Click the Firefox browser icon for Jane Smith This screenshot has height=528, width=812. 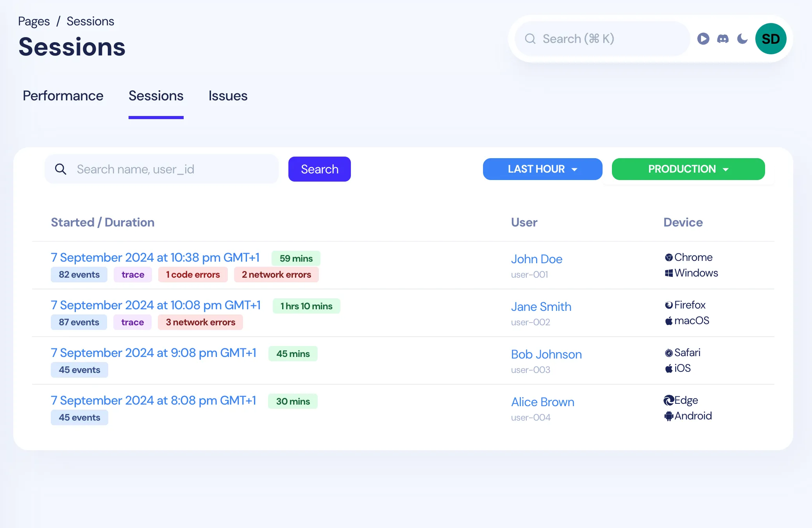pyautogui.click(x=669, y=305)
